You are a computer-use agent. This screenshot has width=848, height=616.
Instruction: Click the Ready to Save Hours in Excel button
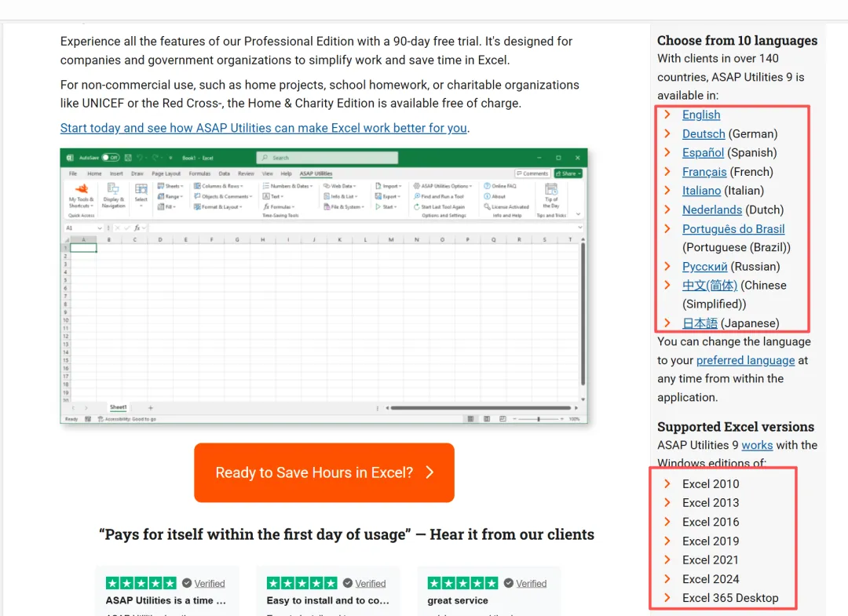[324, 473]
